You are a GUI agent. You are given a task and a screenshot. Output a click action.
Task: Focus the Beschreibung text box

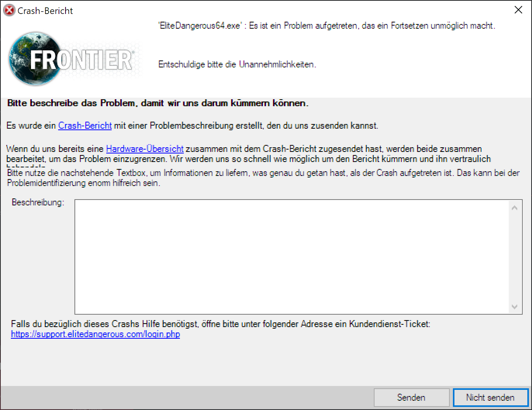(x=292, y=257)
